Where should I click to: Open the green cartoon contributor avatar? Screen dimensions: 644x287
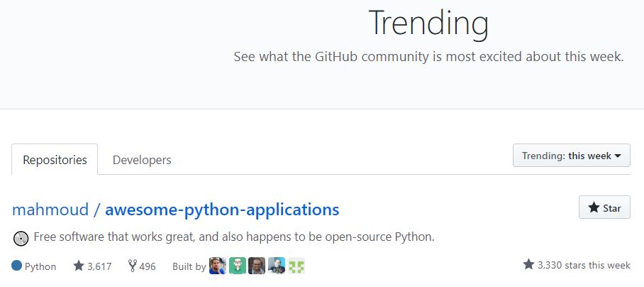238,266
